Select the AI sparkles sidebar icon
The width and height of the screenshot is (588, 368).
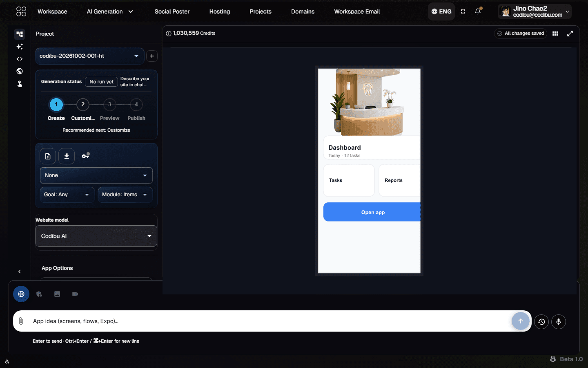click(20, 47)
